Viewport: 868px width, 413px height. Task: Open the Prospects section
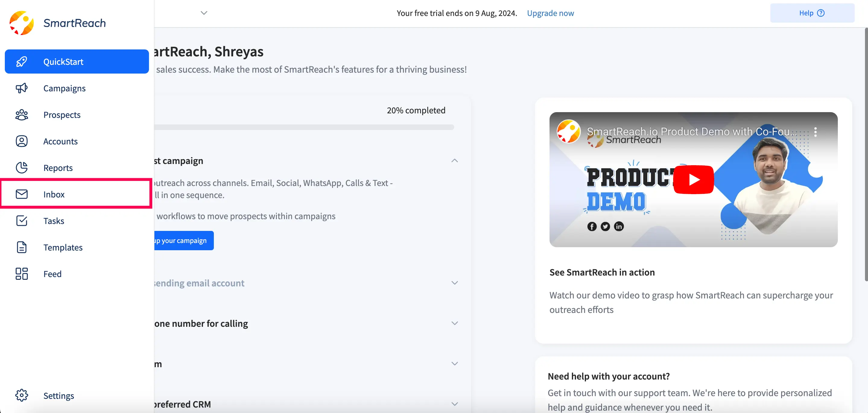coord(77,115)
